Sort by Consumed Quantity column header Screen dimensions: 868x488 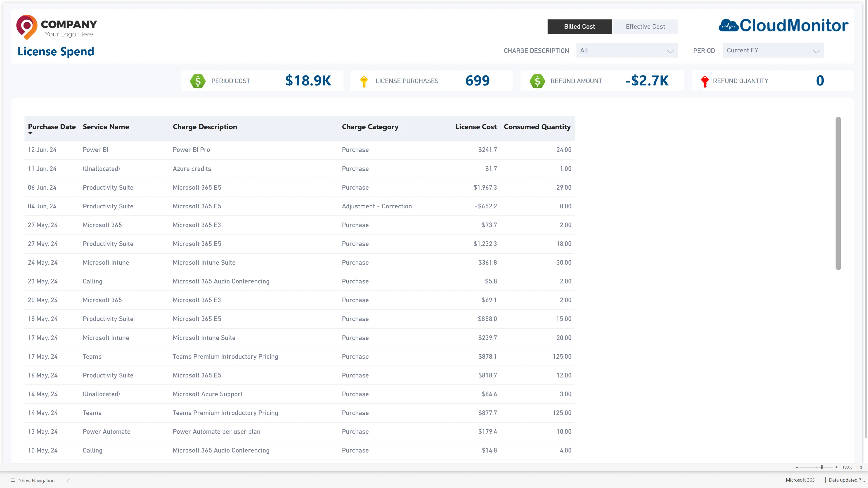537,127
